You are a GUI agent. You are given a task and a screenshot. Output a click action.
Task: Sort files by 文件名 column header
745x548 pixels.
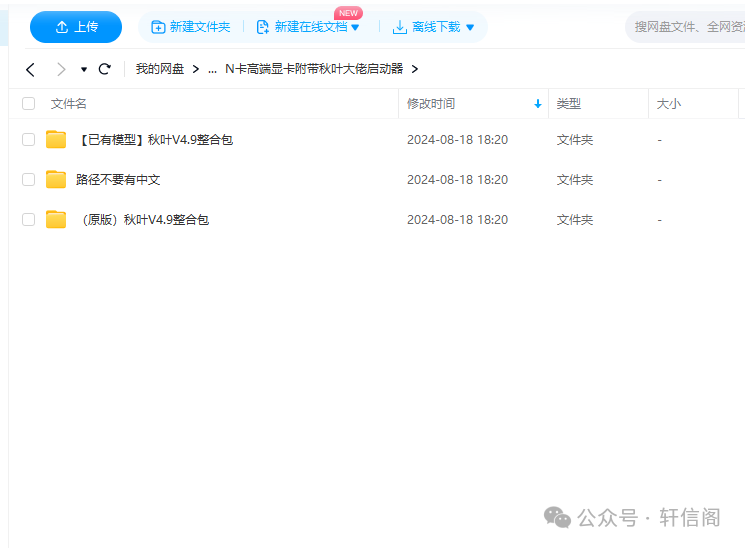(69, 103)
